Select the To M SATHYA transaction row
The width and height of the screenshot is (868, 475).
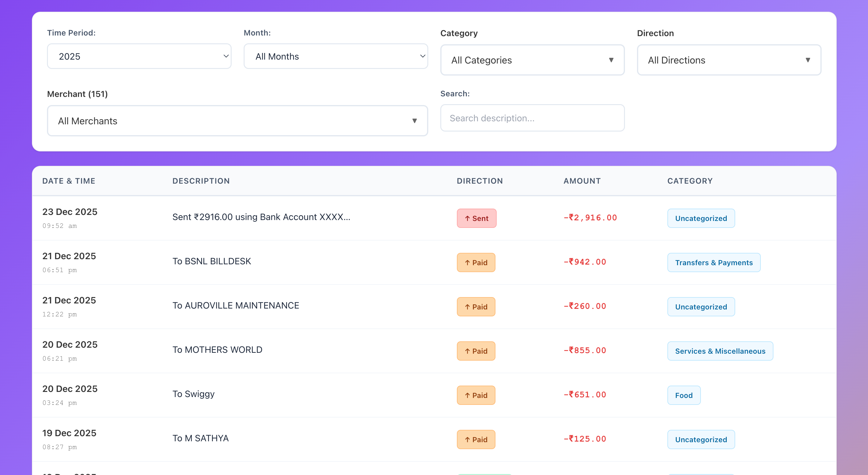pyautogui.click(x=303, y=438)
